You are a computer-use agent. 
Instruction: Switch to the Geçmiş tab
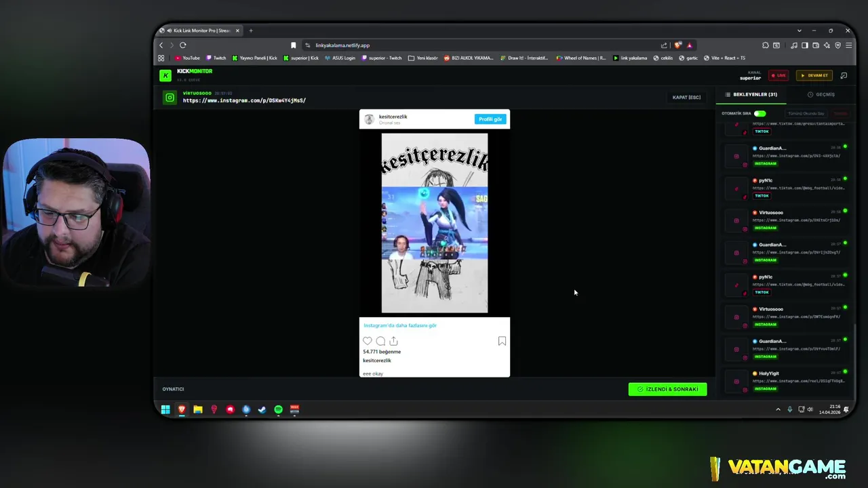point(821,95)
